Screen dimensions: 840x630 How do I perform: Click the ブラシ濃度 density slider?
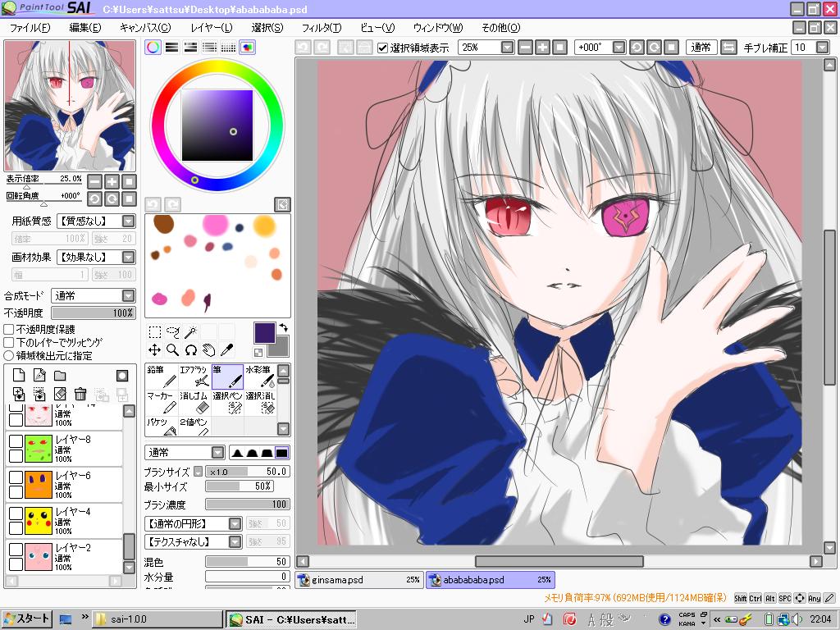coord(248,504)
